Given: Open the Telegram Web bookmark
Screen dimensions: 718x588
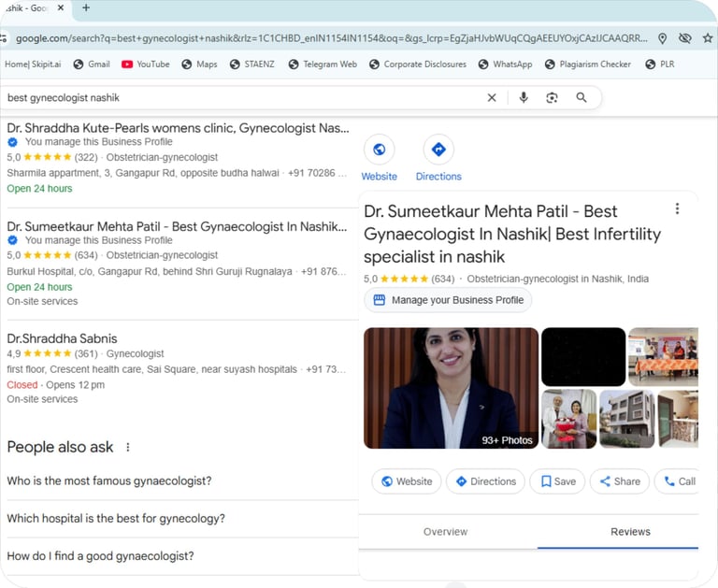Looking at the screenshot, I should (323, 65).
